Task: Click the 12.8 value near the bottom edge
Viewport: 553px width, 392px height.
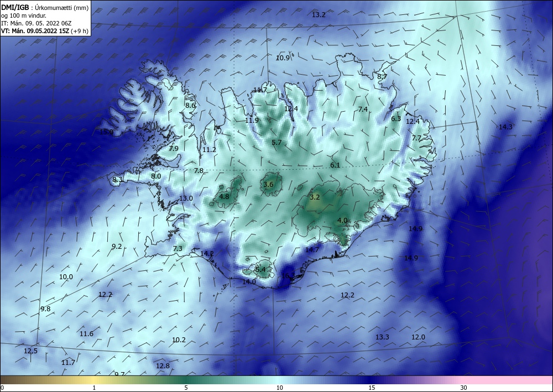Action: 163,366
